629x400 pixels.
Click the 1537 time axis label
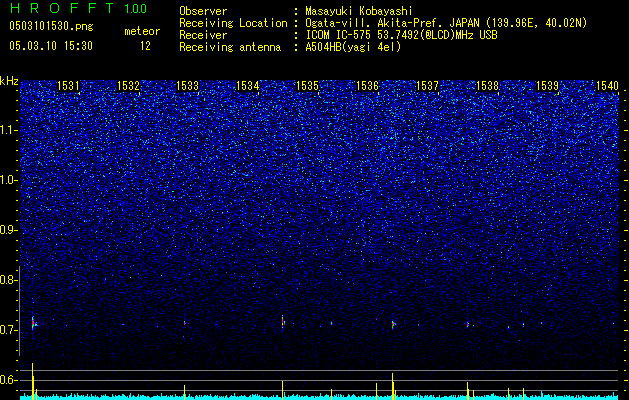pos(427,85)
